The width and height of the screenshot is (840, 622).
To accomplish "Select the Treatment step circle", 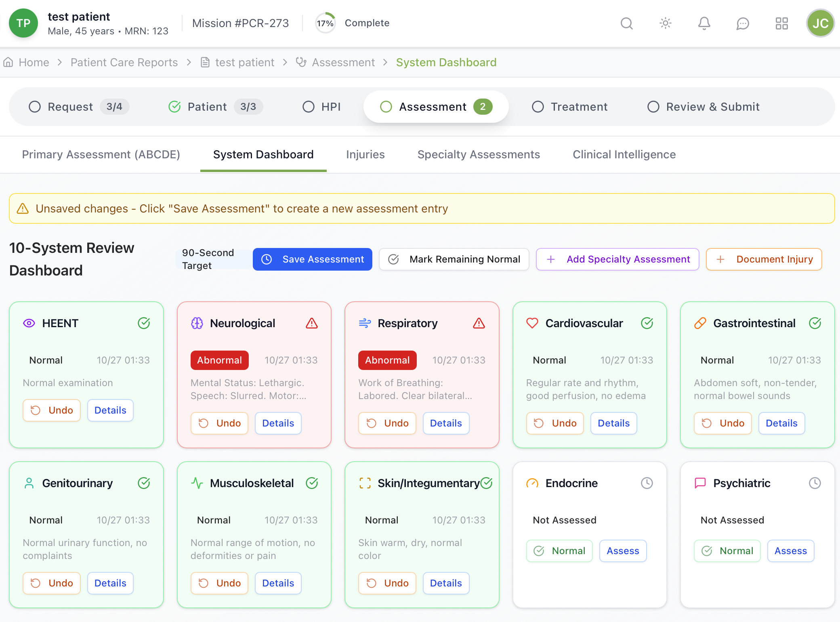I will pyautogui.click(x=538, y=107).
